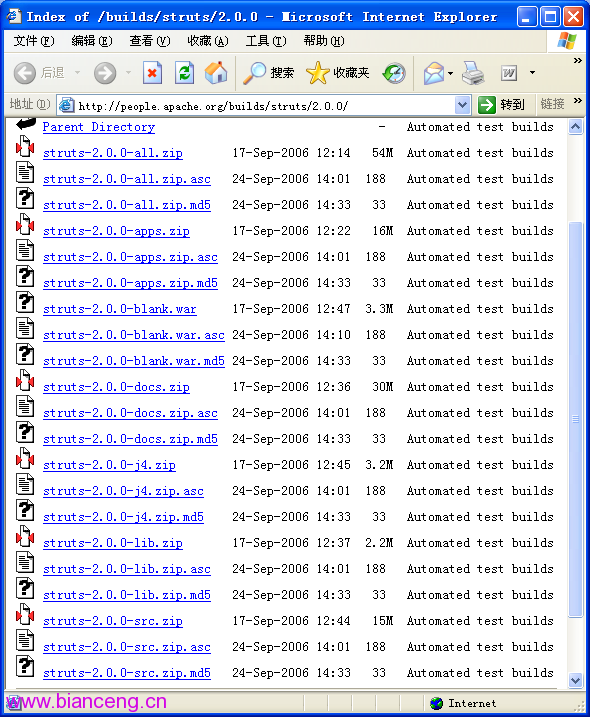Click the 转到 Go button
Screen dimensions: 590x717
click(x=501, y=105)
